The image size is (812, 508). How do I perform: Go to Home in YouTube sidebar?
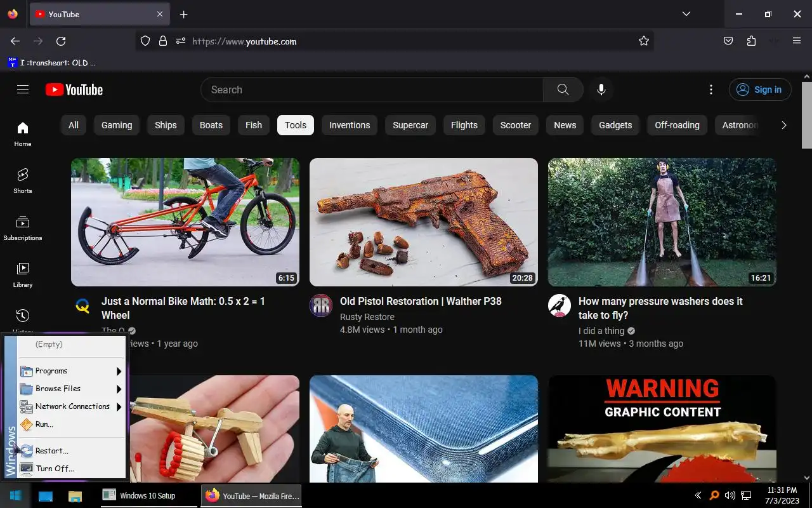coord(23,134)
